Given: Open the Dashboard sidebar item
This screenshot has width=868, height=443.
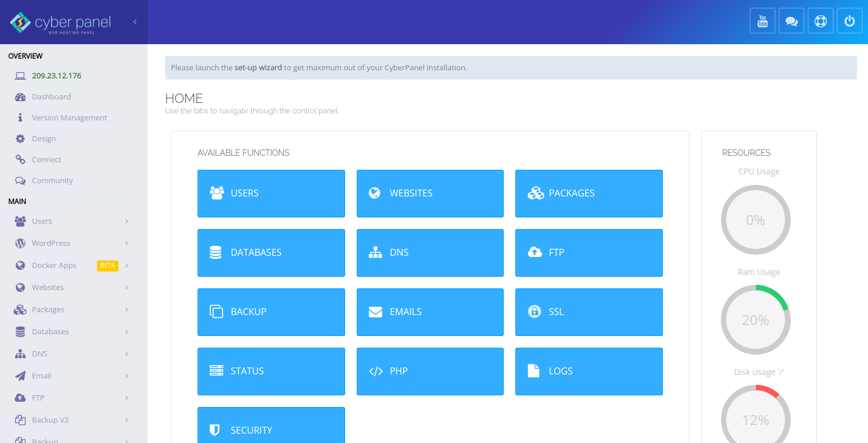Looking at the screenshot, I should pyautogui.click(x=51, y=97).
